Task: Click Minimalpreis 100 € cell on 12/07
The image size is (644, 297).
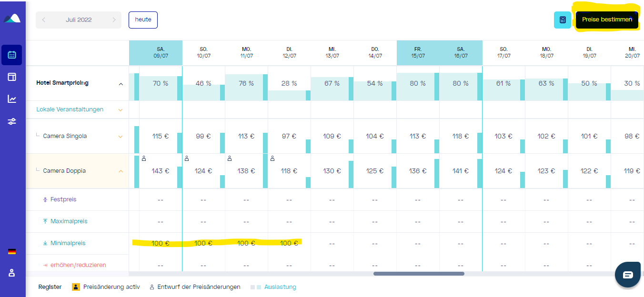Action: (289, 243)
